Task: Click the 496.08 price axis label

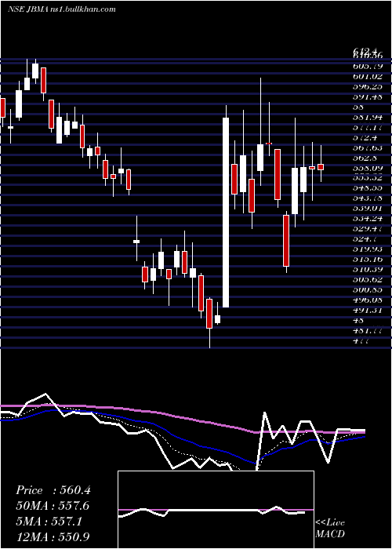Action: point(368,300)
